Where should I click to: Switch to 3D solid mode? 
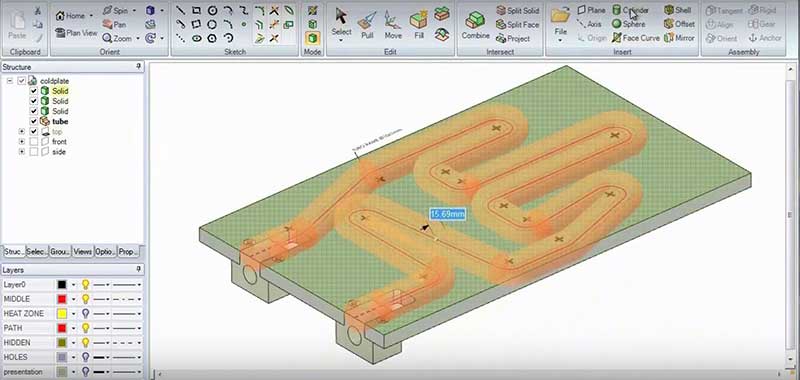click(x=313, y=38)
